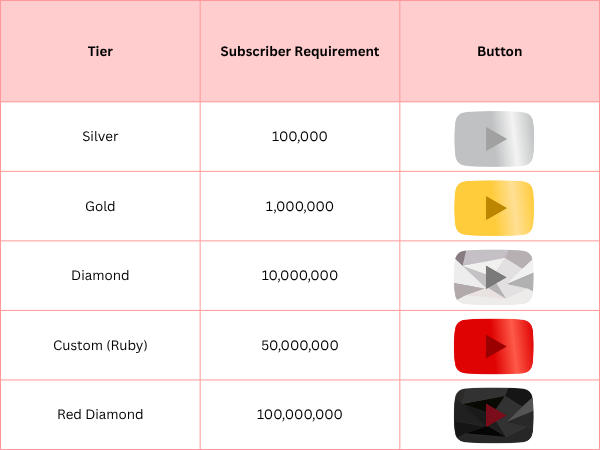Click the brown triangle inside the Gold button
The image size is (600, 450).
point(495,208)
